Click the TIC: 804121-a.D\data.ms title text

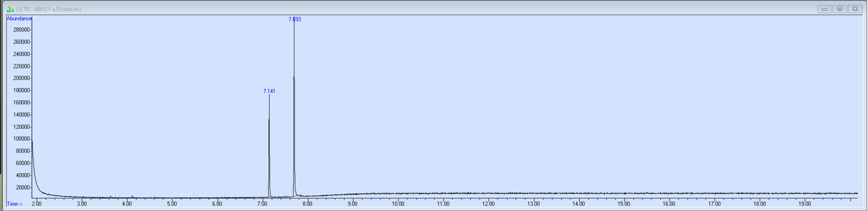click(53, 9)
